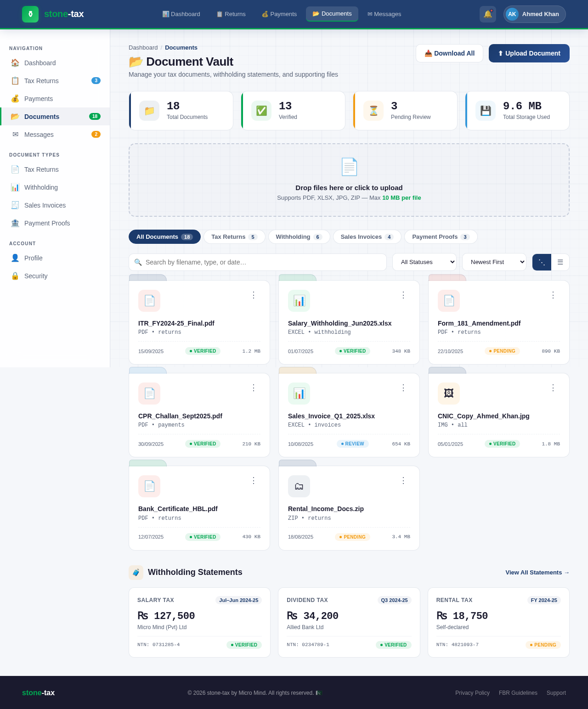
Task: Click the filename search field
Action: 257,262
